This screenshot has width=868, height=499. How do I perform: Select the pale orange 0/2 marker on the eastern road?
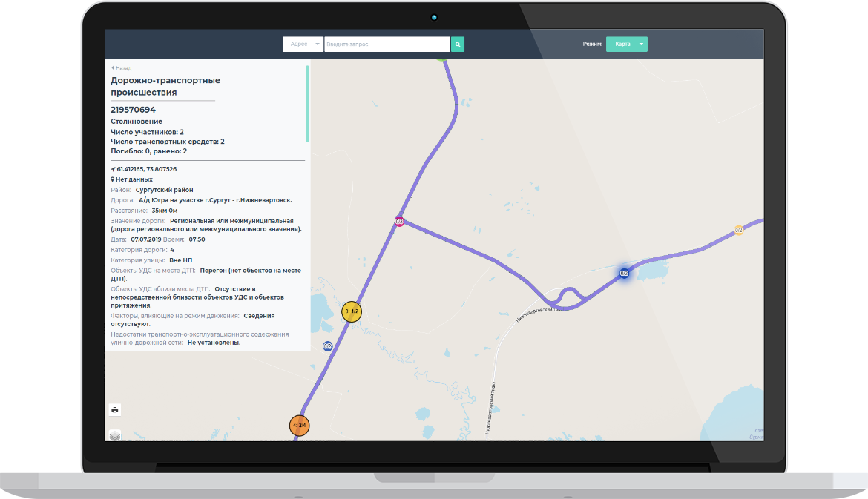tap(738, 230)
